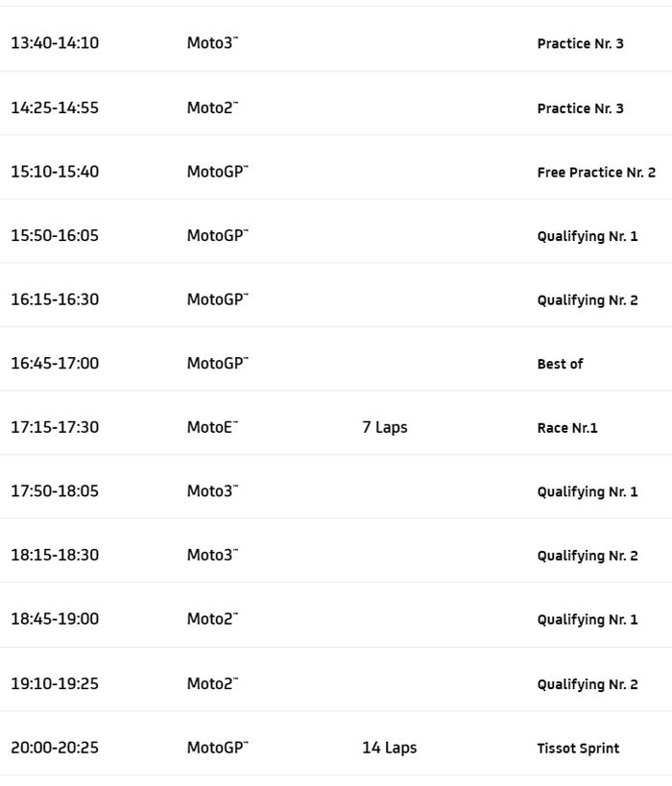This screenshot has width=672, height=786.
Task: Click the MotoE class name
Action: pyautogui.click(x=211, y=427)
